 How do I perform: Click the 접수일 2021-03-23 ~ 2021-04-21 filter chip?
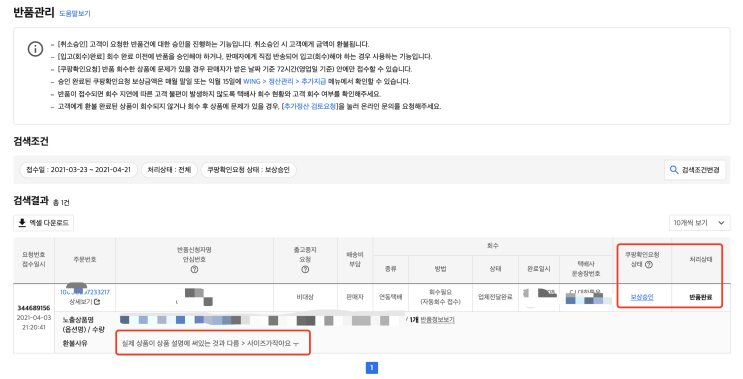[78, 170]
